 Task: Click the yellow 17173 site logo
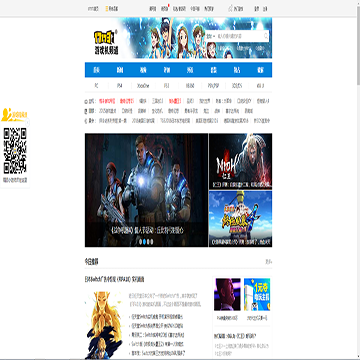click(x=105, y=37)
